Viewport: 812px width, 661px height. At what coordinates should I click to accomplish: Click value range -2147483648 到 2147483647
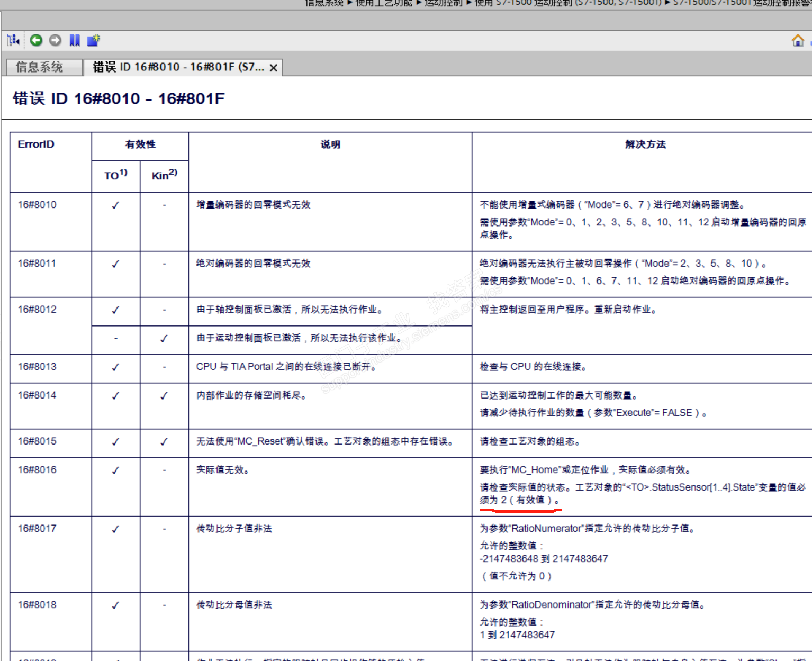point(544,559)
